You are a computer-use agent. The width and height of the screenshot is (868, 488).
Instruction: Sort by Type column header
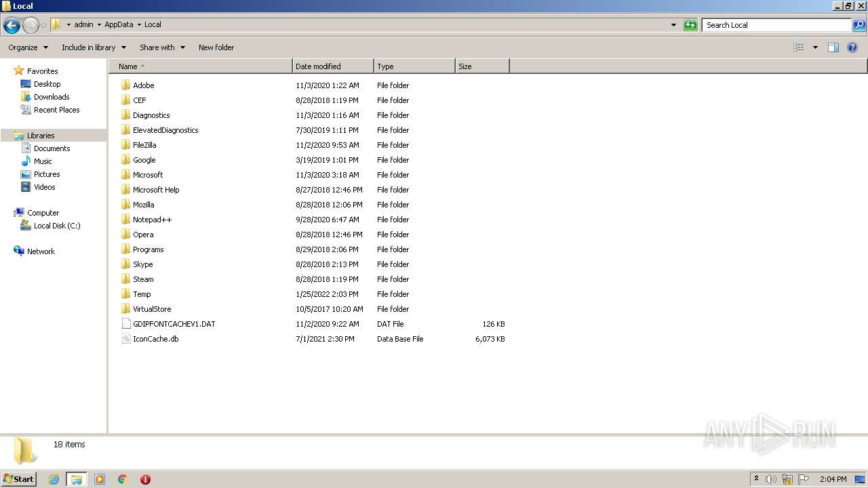tap(414, 66)
